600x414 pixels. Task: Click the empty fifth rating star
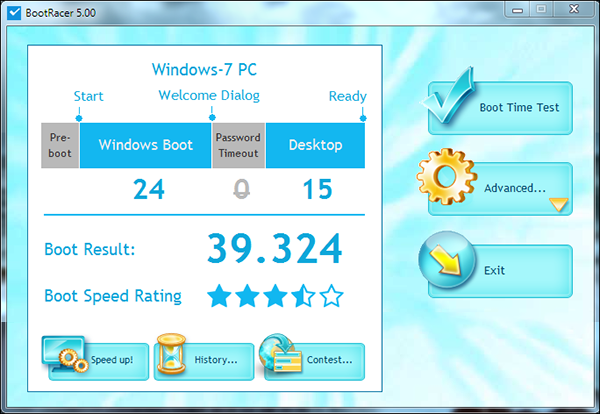331,296
